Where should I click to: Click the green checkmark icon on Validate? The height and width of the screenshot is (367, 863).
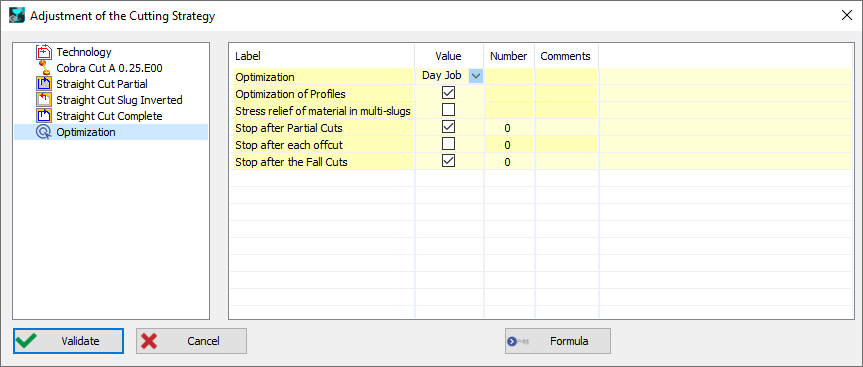pos(26,341)
